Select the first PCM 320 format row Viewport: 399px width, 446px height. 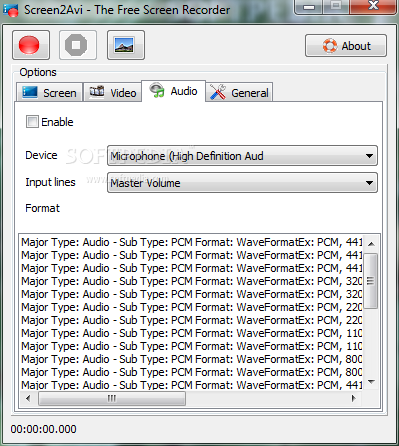[x=192, y=281]
